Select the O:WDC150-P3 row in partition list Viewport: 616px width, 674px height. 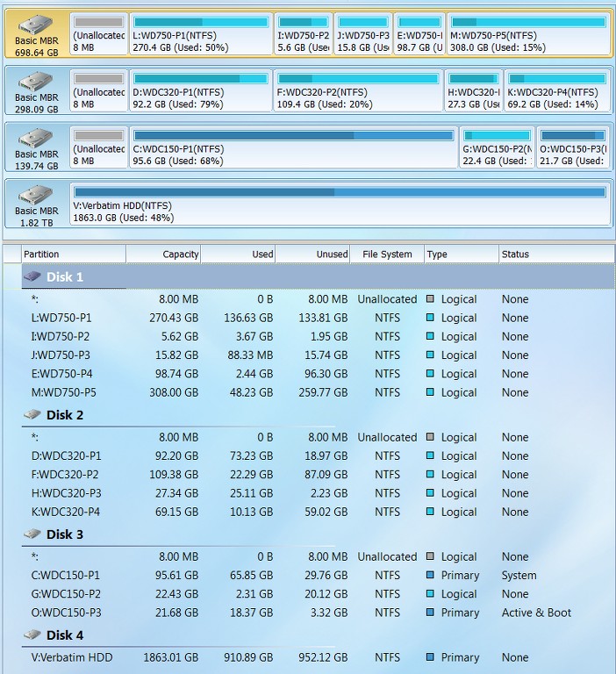pos(319,613)
